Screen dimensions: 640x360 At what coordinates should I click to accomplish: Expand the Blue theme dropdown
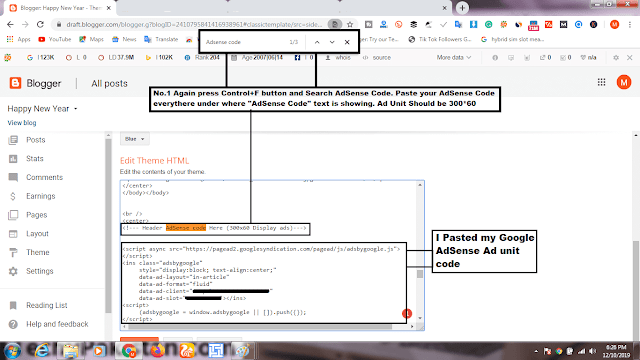coord(135,139)
